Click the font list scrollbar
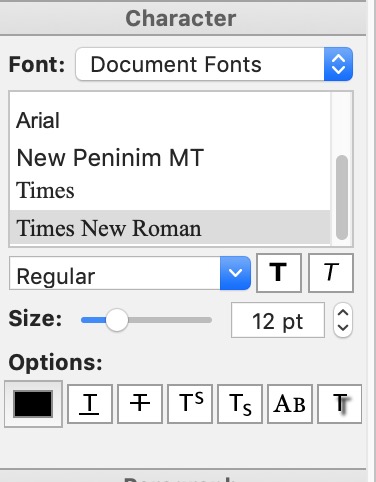 point(342,197)
